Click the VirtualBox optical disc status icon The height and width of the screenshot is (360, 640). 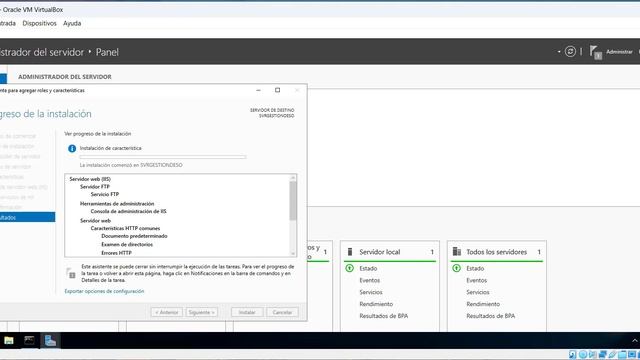(x=583, y=355)
